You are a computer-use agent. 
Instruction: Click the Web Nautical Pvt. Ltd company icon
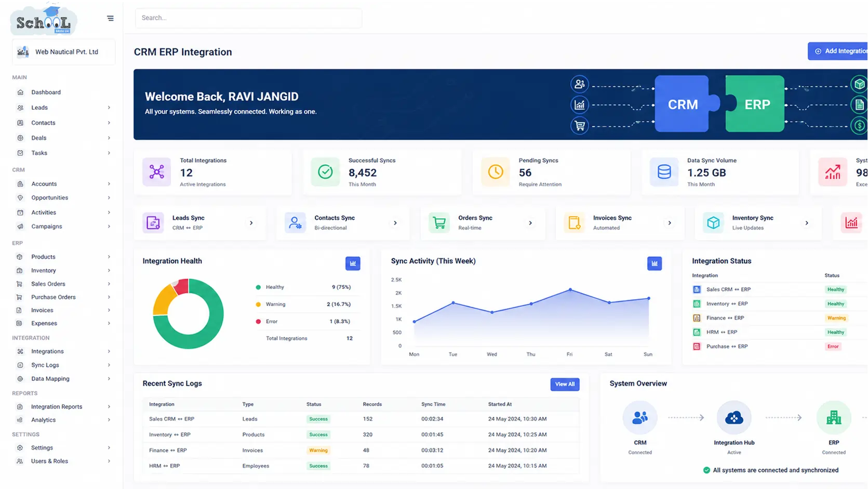coord(23,52)
